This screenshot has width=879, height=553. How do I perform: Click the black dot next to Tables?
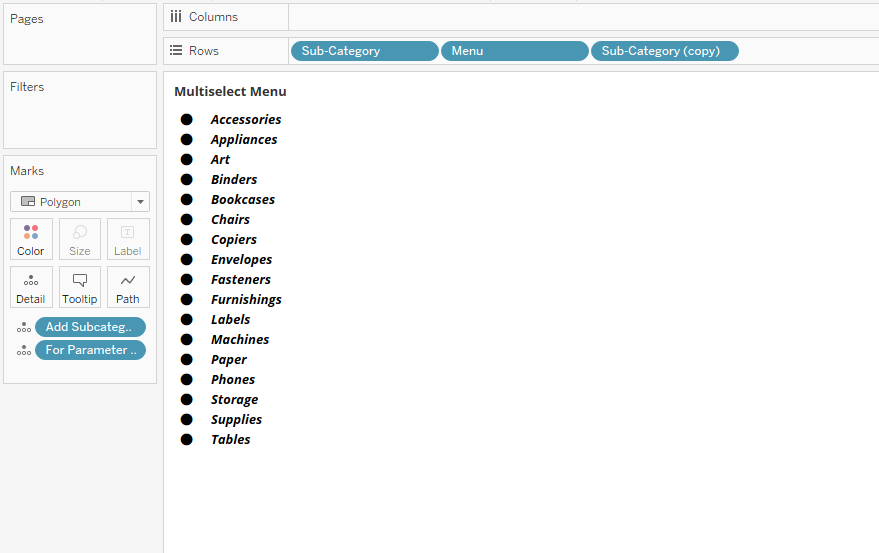point(187,440)
